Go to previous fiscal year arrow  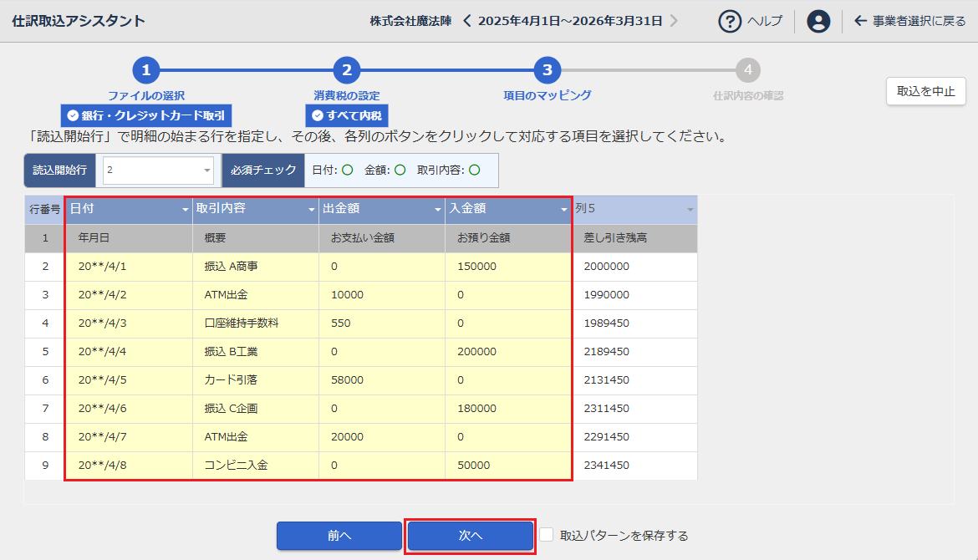(467, 21)
